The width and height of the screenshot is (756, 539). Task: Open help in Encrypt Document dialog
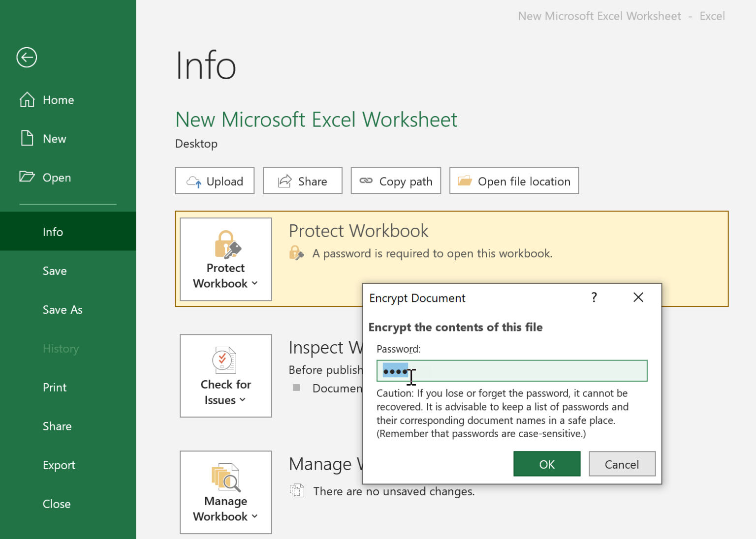point(594,298)
